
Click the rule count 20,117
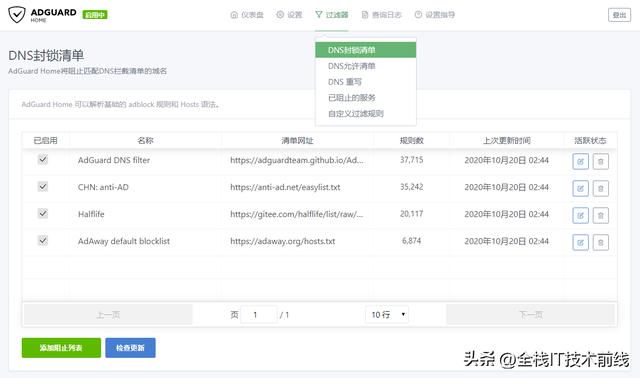[x=411, y=213]
